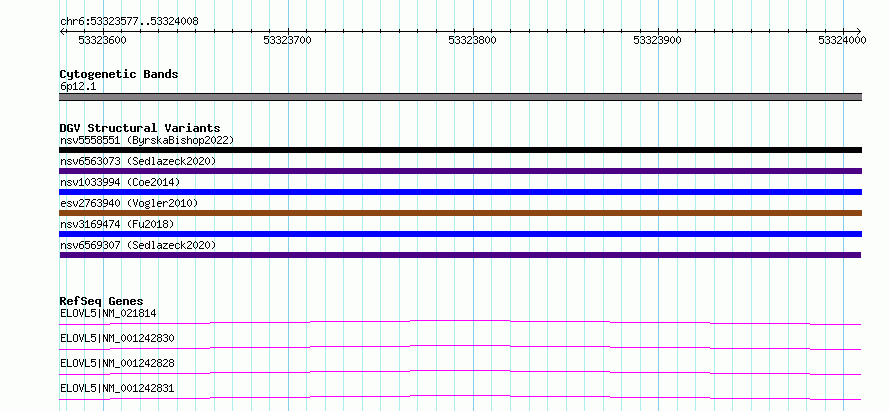The image size is (890, 411).
Task: Click ruler tick label 53323900
Action: coord(657,40)
